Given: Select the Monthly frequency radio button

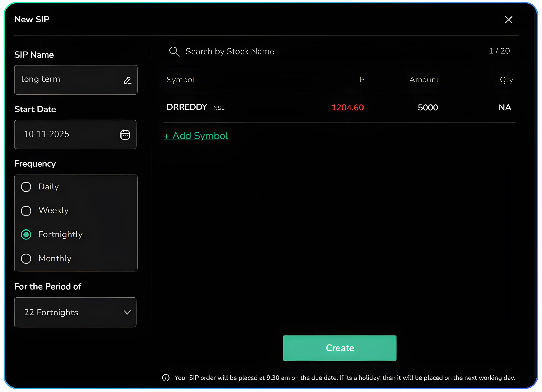Looking at the screenshot, I should click(x=26, y=258).
